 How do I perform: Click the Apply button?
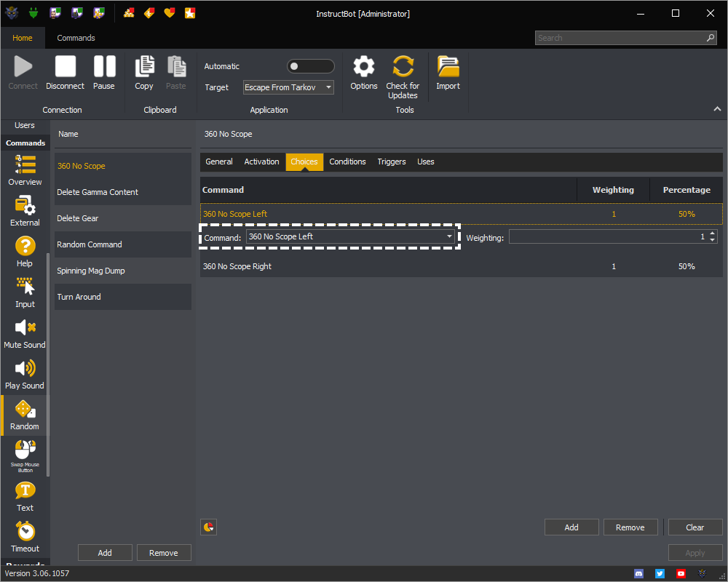click(x=695, y=553)
